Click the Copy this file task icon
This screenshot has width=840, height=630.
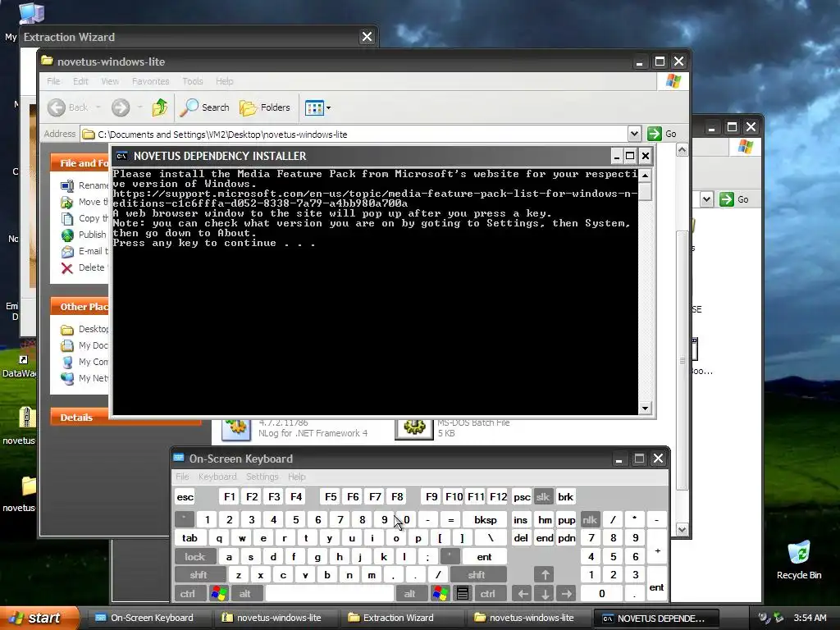pyautogui.click(x=67, y=218)
